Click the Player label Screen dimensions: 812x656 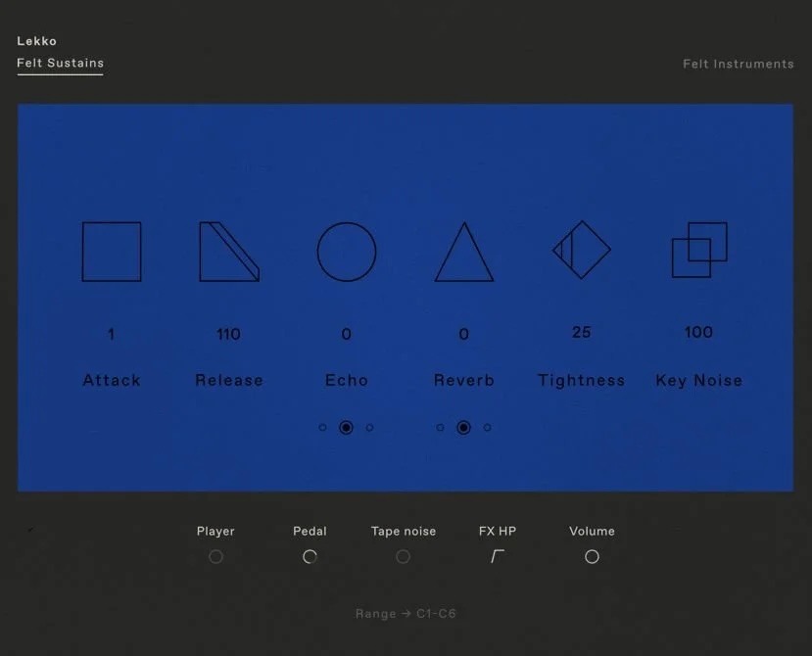[215, 532]
